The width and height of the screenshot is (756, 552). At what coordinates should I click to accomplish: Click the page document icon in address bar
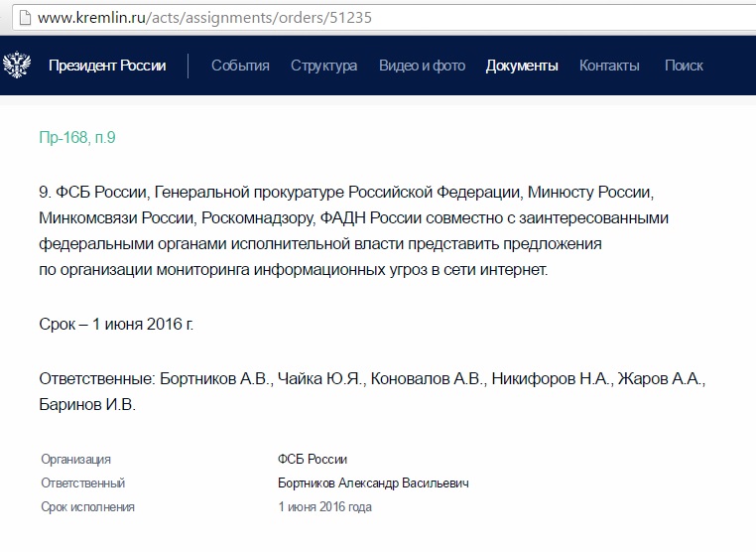pos(25,18)
